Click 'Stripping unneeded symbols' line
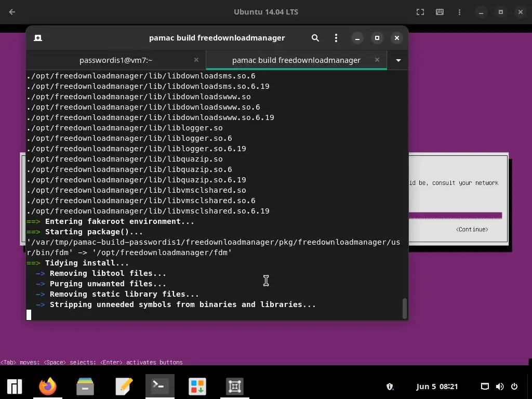Viewport: 532px width, 399px height. pos(183,304)
